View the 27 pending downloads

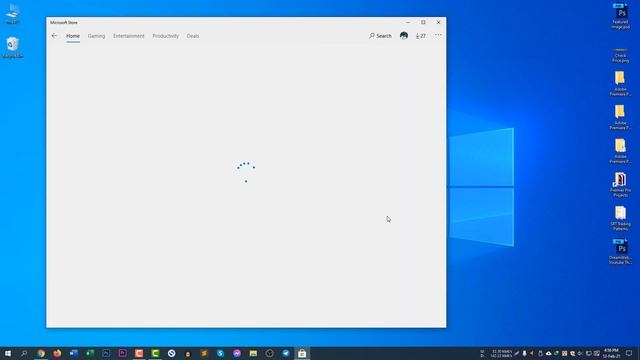(420, 36)
